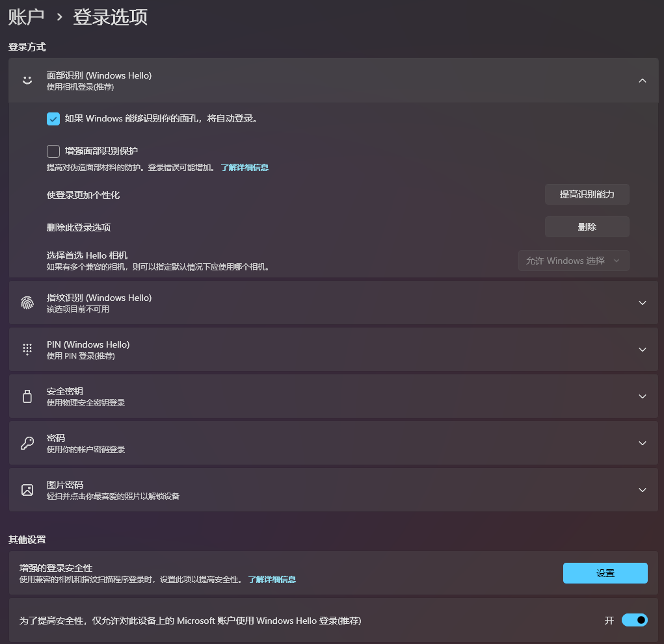The image size is (664, 644).
Task: Uncheck the automatic face sign-in checkbox
Action: [53, 119]
